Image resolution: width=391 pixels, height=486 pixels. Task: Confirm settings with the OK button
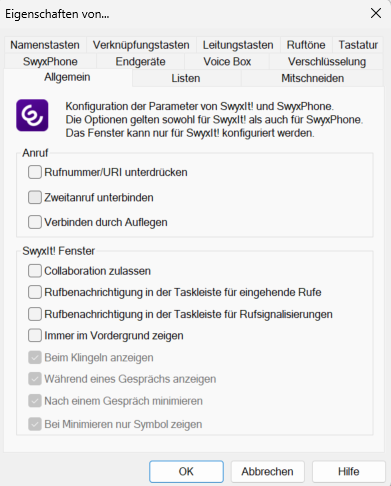pyautogui.click(x=186, y=472)
